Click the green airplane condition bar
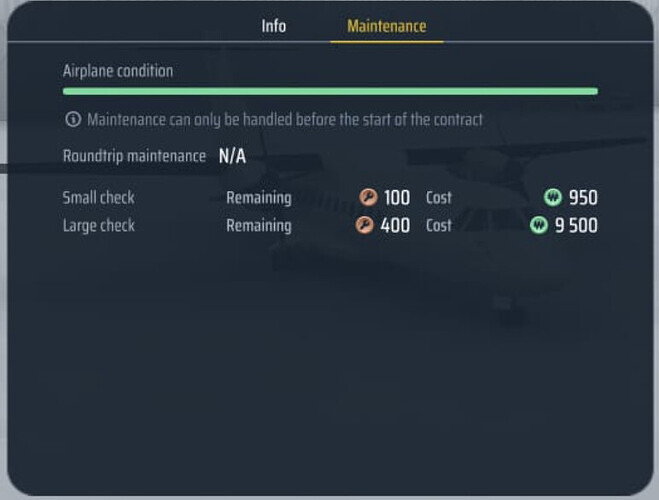The height and width of the screenshot is (500, 659). tap(330, 91)
